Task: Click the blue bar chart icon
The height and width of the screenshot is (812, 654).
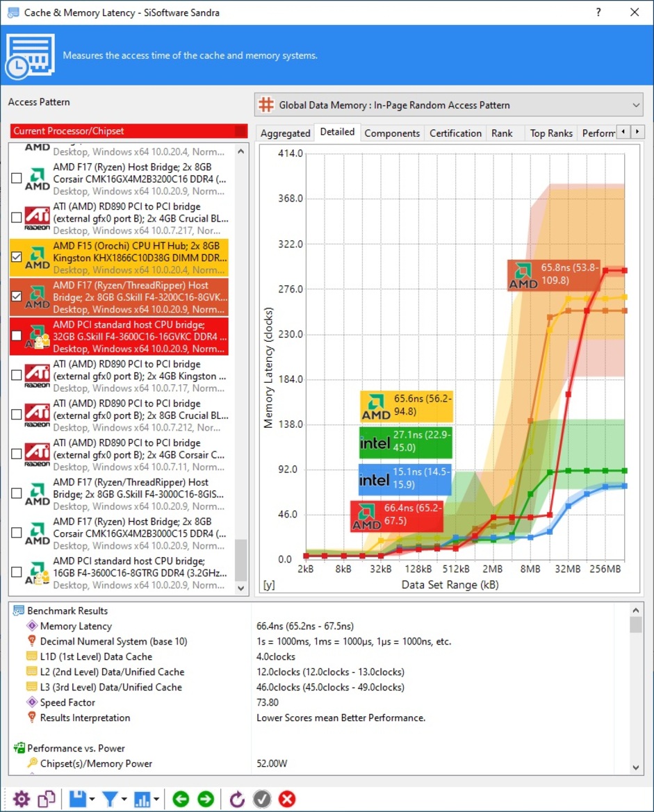Action: click(142, 799)
